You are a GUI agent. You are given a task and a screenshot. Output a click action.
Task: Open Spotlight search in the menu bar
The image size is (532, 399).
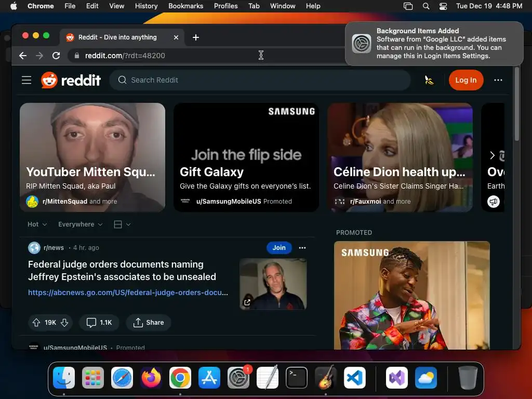click(426, 6)
